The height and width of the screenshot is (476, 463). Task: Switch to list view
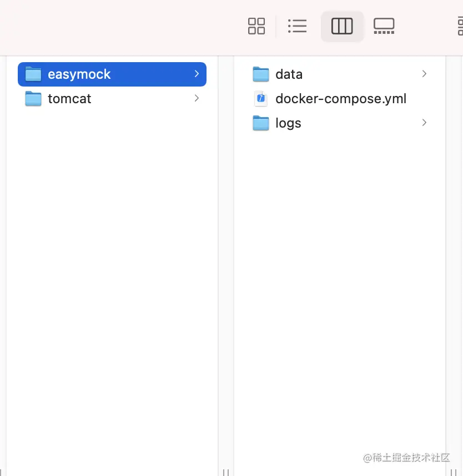(x=297, y=26)
